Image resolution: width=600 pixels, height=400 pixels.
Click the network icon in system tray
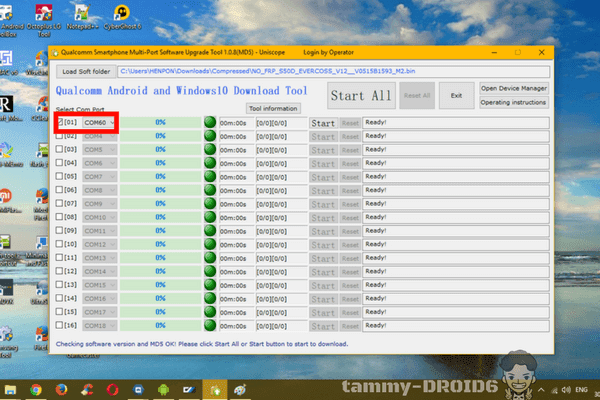(554, 390)
